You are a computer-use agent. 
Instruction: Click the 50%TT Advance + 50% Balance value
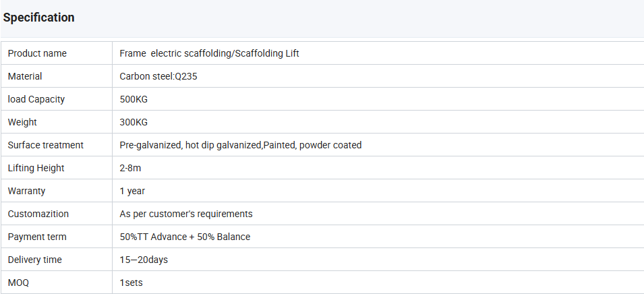tap(185, 237)
